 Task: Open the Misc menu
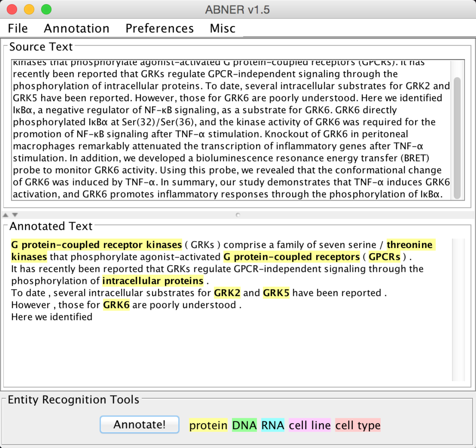tap(223, 29)
